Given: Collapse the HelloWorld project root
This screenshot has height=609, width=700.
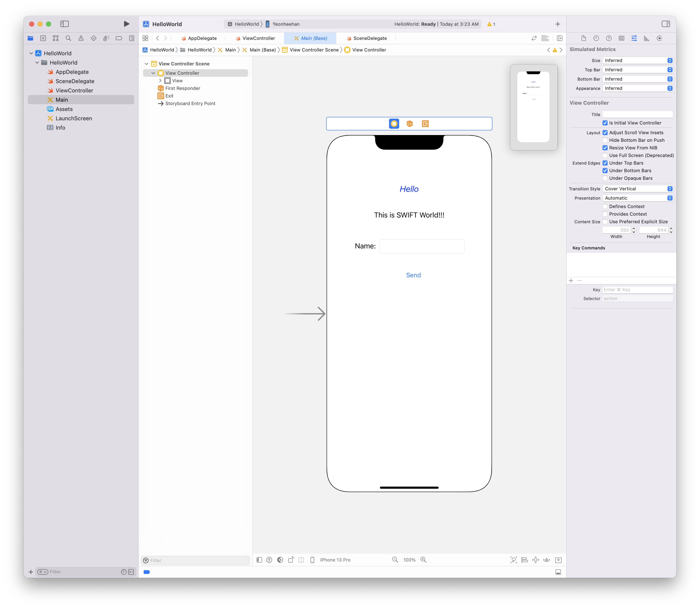Looking at the screenshot, I should [31, 53].
